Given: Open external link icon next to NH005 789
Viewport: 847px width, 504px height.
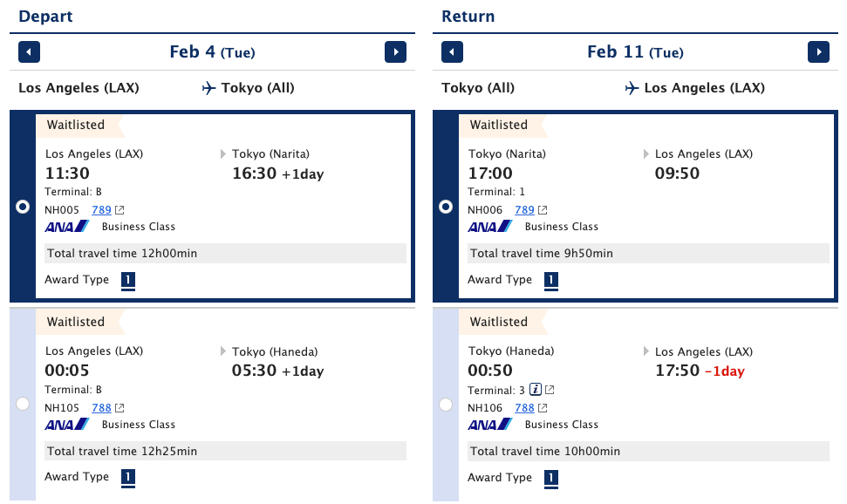Looking at the screenshot, I should 120,210.
